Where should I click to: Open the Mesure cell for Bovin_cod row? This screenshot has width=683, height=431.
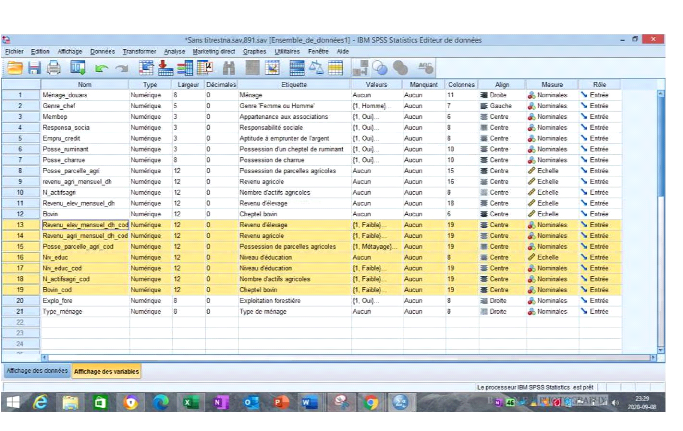(552, 289)
